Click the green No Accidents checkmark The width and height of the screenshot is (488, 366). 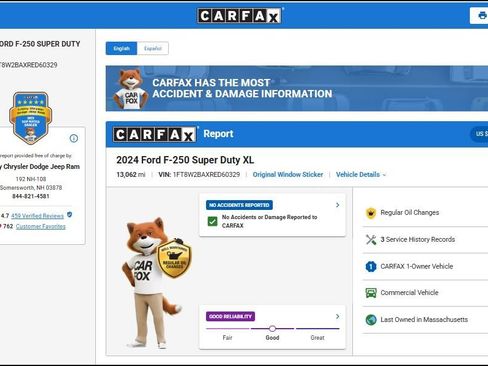pyautogui.click(x=212, y=221)
